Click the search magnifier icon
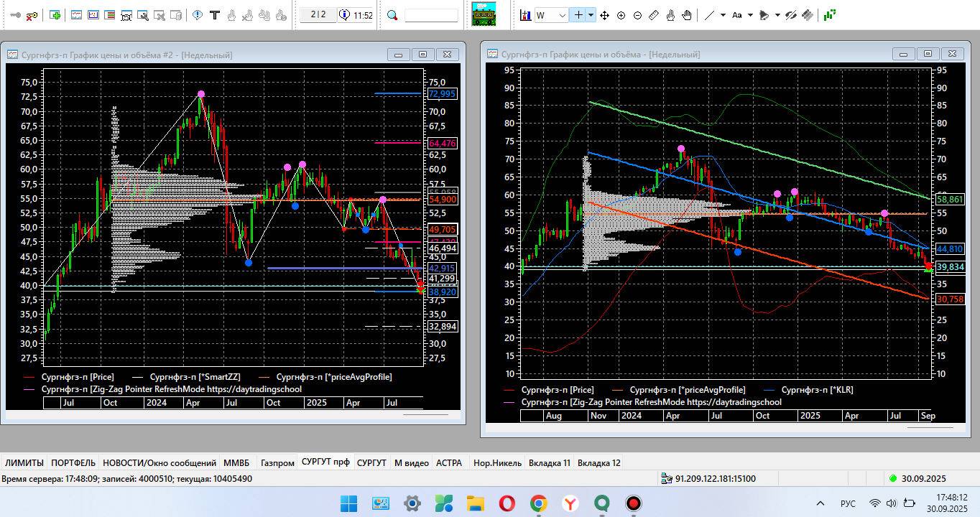The image size is (980, 517). (x=392, y=15)
